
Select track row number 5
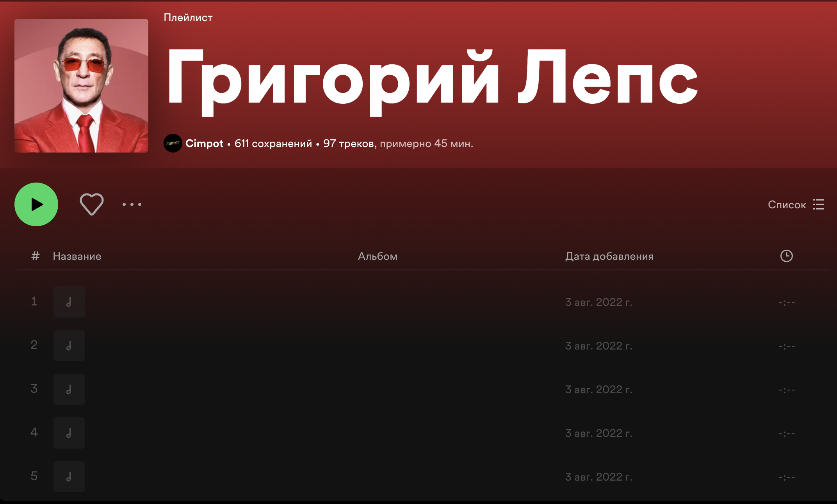pyautogui.click(x=34, y=476)
